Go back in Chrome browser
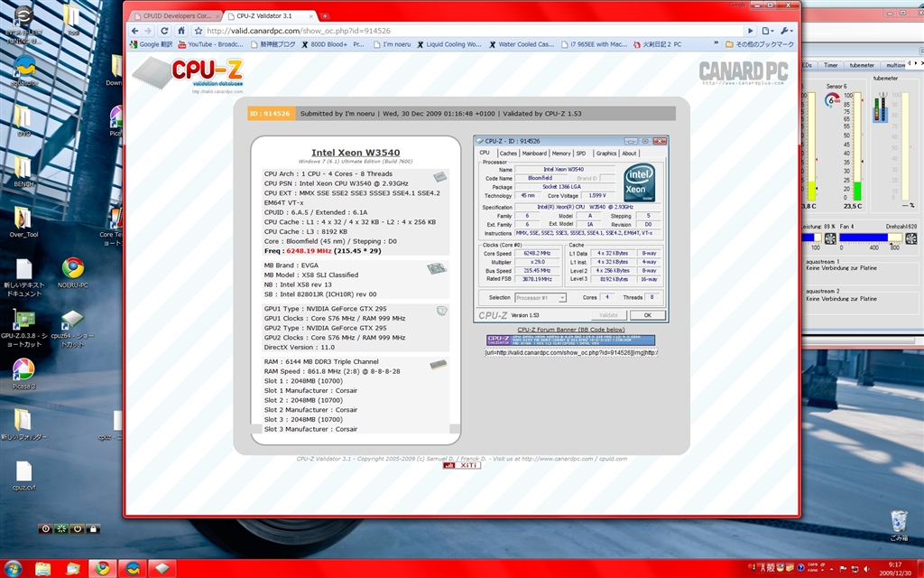The height and width of the screenshot is (578, 924). tap(135, 31)
